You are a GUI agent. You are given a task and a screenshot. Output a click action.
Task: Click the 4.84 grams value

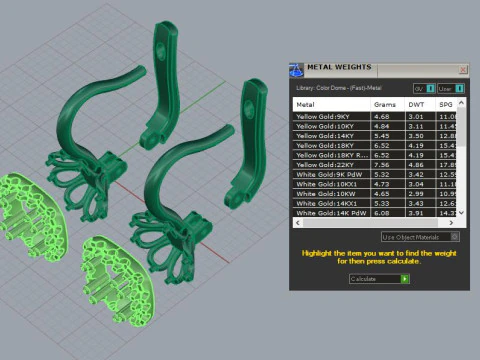click(x=381, y=126)
